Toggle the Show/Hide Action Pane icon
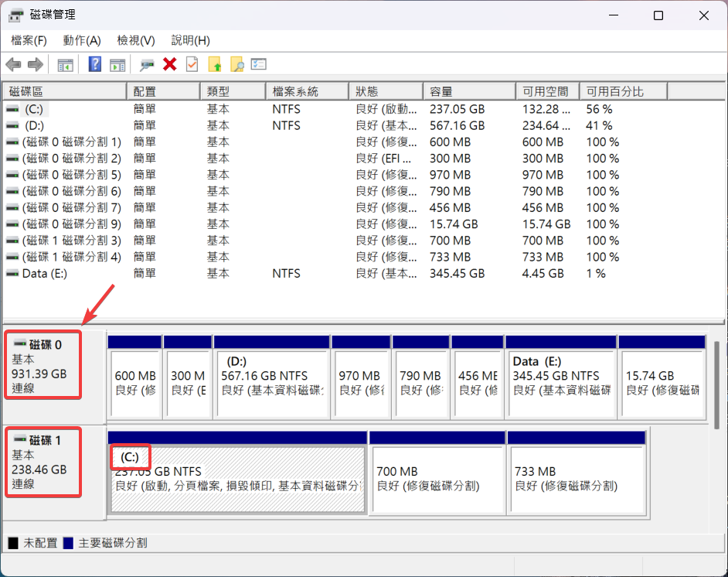 tap(117, 64)
